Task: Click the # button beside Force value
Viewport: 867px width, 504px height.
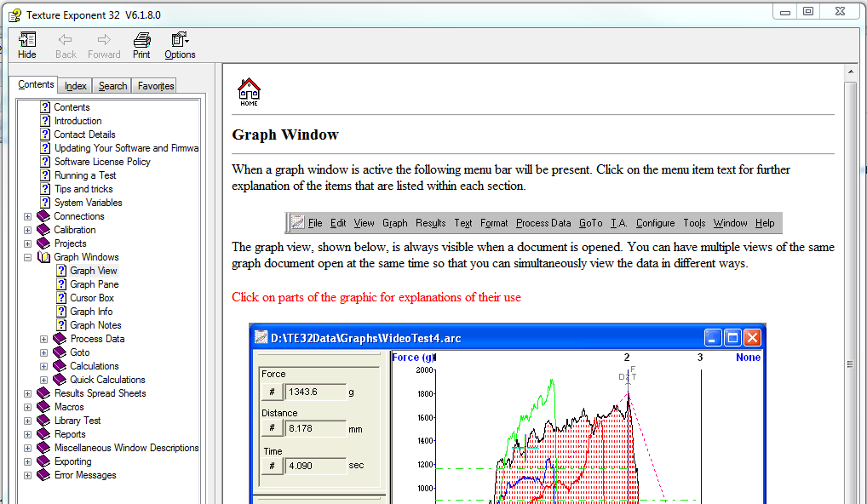Action: click(272, 392)
